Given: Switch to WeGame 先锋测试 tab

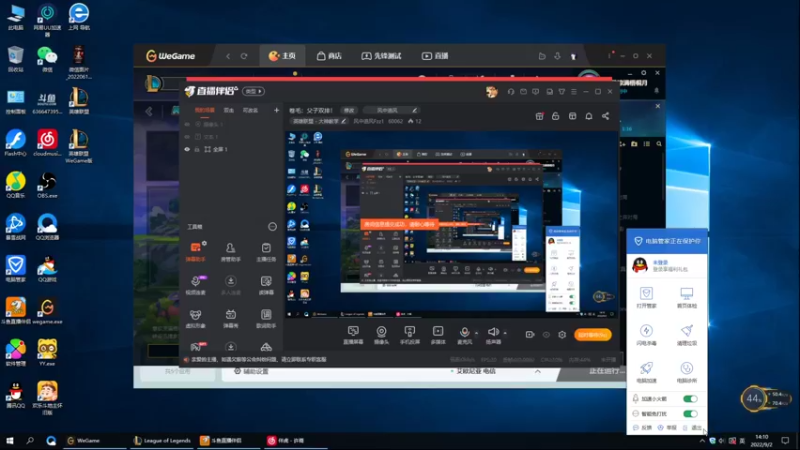Looking at the screenshot, I should click(381, 56).
